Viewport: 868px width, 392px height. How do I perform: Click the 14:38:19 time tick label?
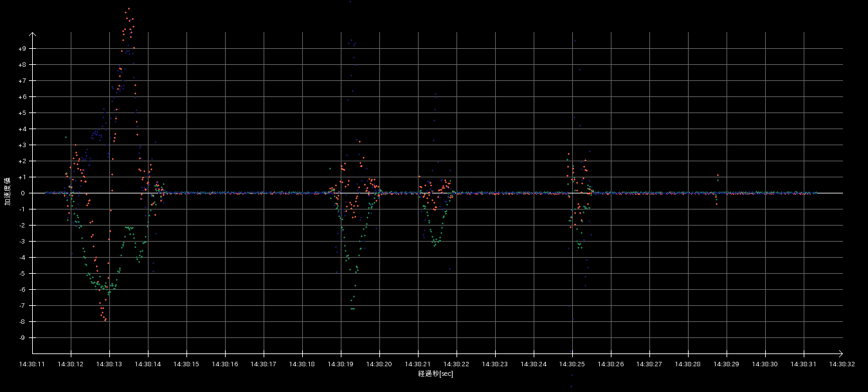pyautogui.click(x=341, y=364)
